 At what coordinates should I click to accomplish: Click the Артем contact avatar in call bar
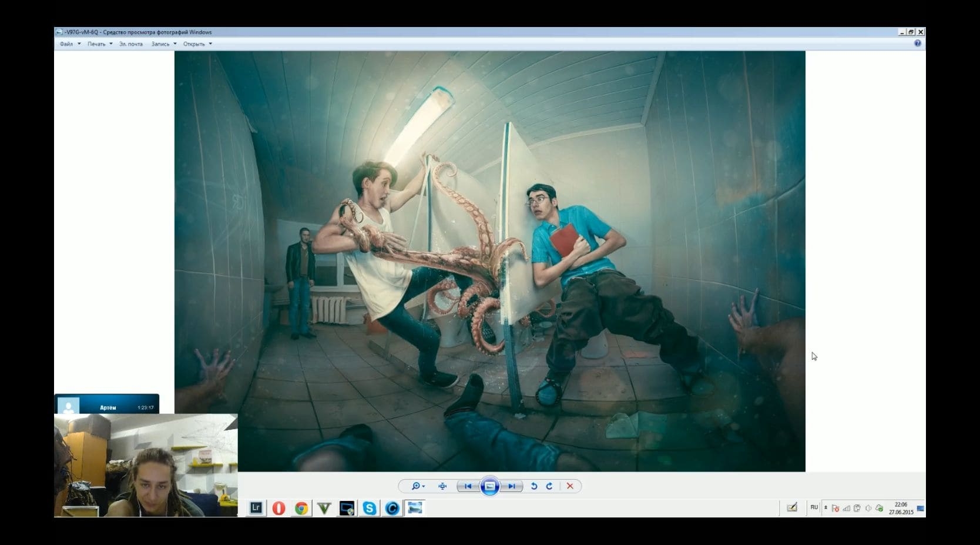pos(69,406)
